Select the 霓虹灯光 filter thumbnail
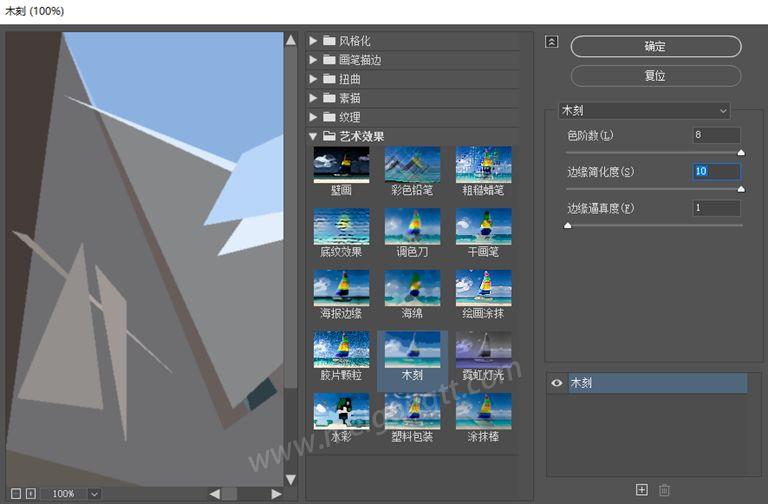Image resolution: width=768 pixels, height=504 pixels. [483, 350]
